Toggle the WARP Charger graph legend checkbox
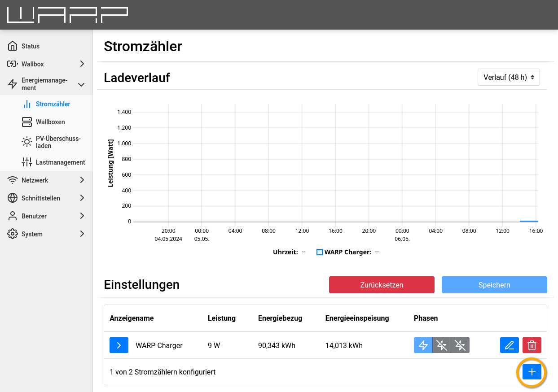Image resolution: width=558 pixels, height=392 pixels. pos(320,252)
